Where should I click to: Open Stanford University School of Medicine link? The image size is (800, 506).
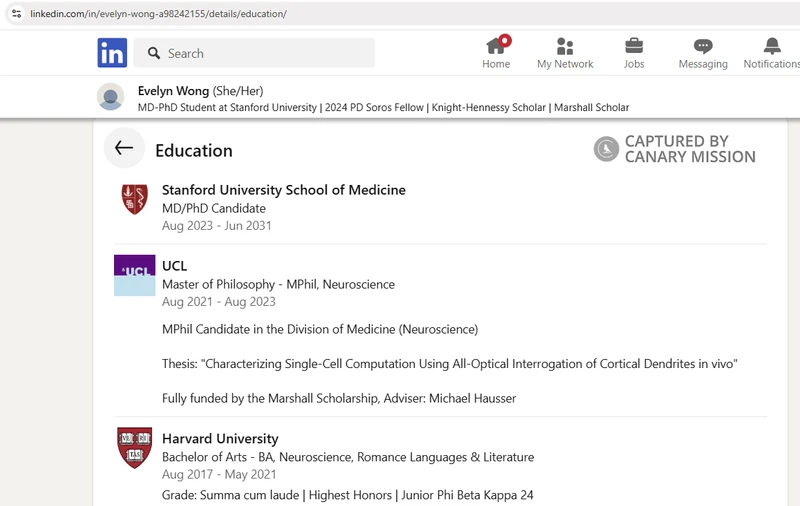coord(284,190)
